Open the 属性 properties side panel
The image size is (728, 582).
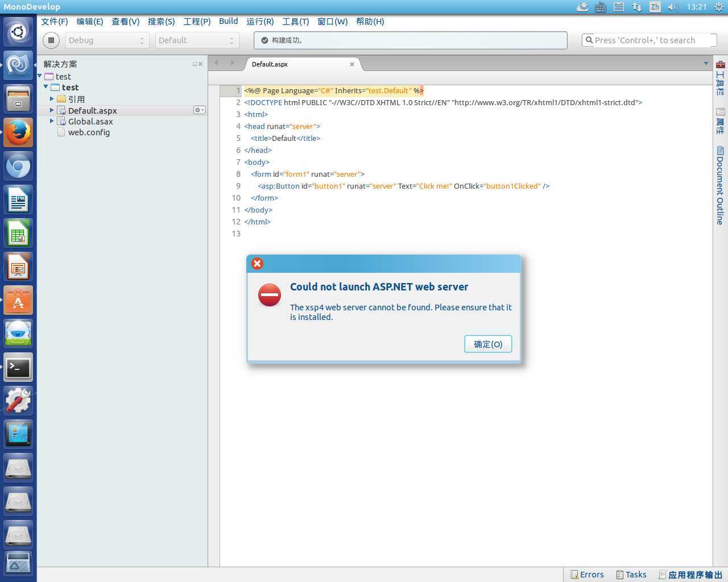[720, 121]
